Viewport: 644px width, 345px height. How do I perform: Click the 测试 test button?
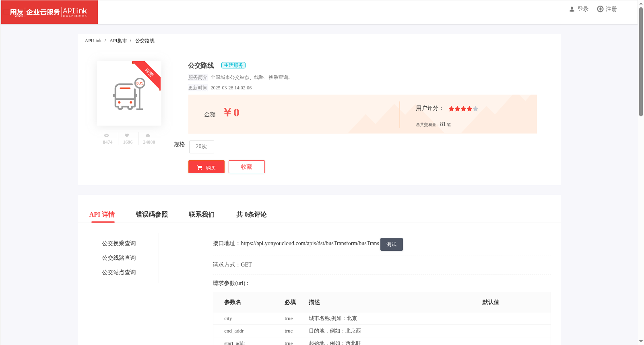click(392, 244)
